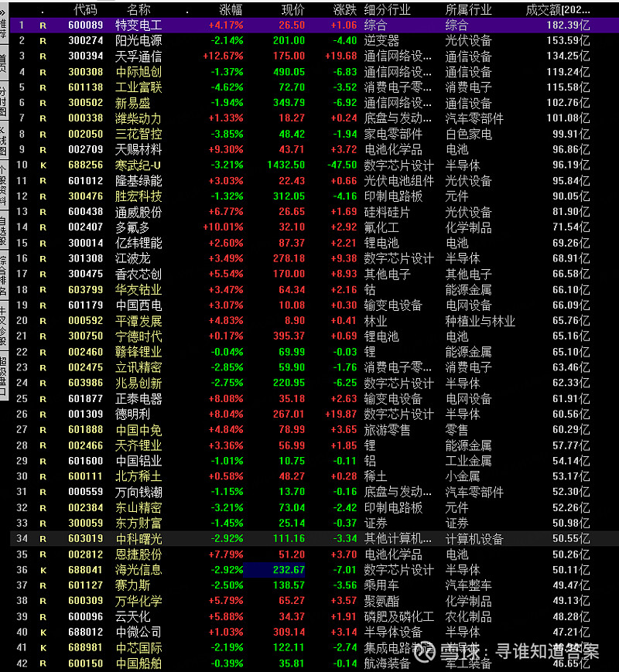Click the R marker on the 中国船舶 row

[x=43, y=663]
